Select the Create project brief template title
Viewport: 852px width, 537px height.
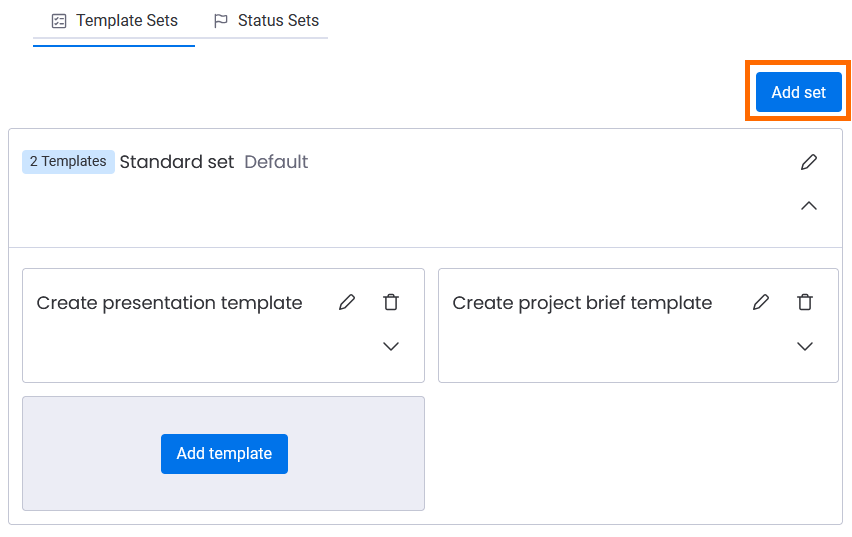[582, 303]
